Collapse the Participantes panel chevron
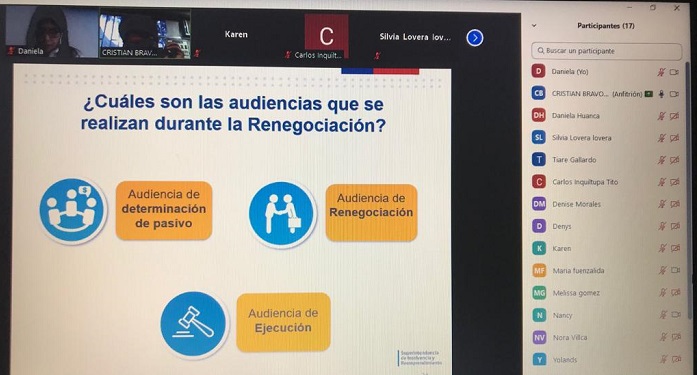The image size is (697, 375). 534,26
